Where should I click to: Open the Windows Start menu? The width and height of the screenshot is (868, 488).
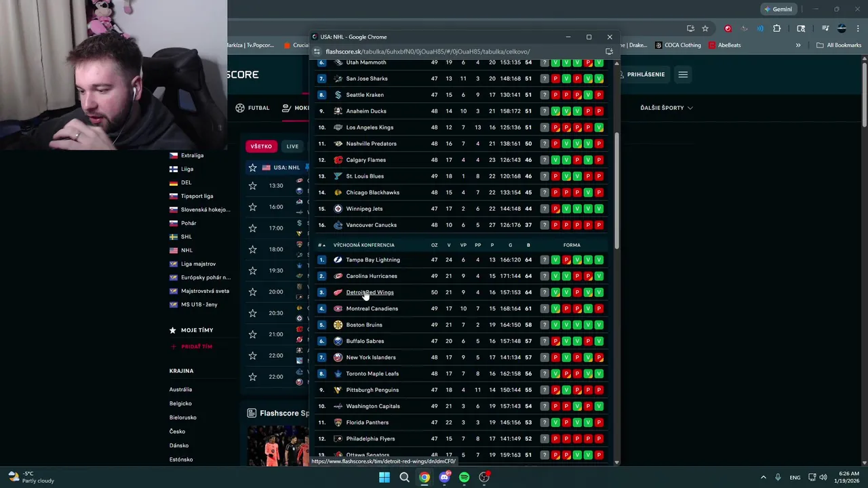click(384, 477)
